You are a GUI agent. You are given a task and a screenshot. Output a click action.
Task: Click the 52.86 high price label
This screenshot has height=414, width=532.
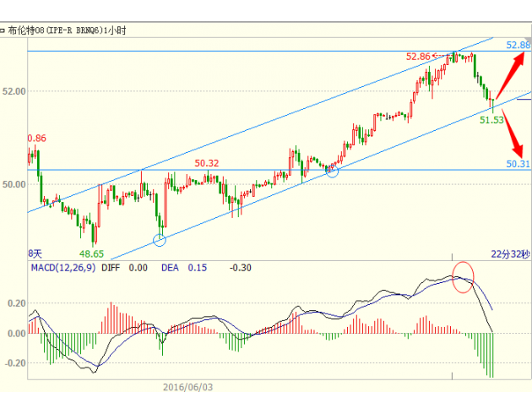click(419, 57)
